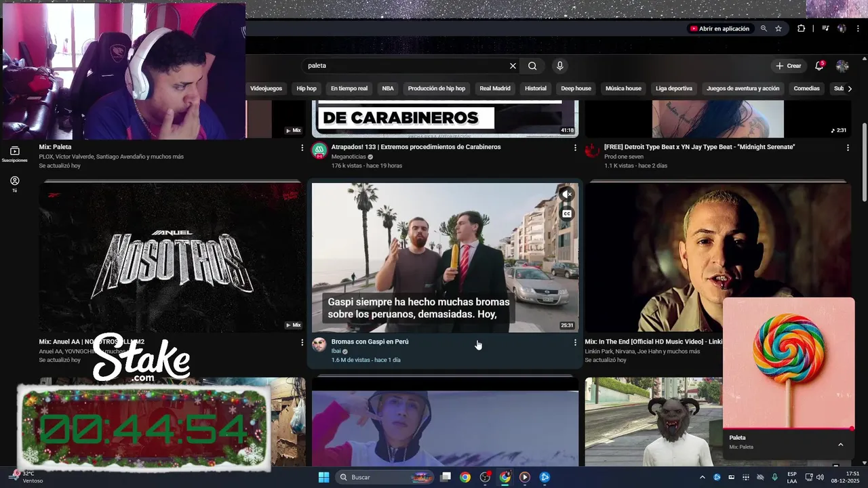Open browser zoom magnifier in address bar
868x488 pixels.
(764, 28)
